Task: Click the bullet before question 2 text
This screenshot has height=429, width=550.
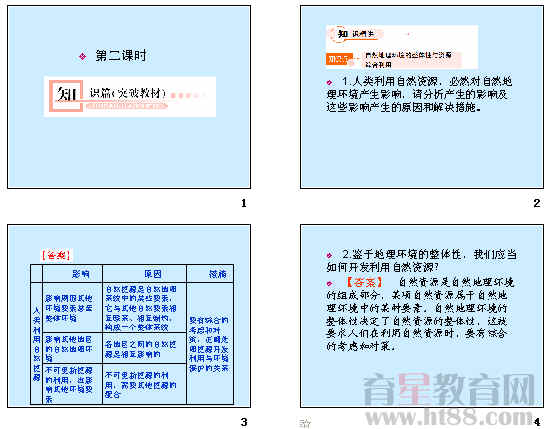Action: tap(329, 255)
